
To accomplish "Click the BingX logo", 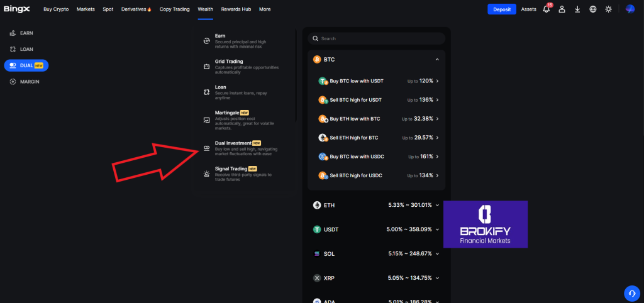I will click(18, 9).
